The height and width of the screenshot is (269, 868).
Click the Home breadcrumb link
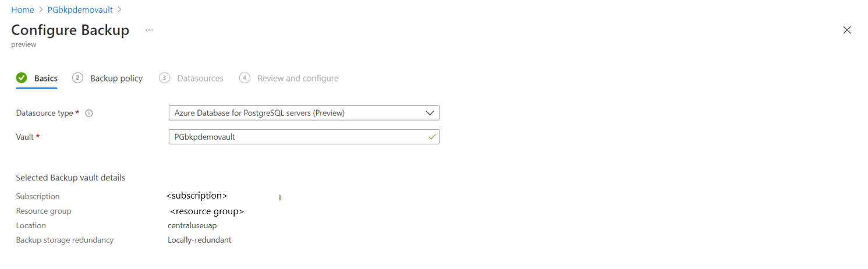(23, 10)
